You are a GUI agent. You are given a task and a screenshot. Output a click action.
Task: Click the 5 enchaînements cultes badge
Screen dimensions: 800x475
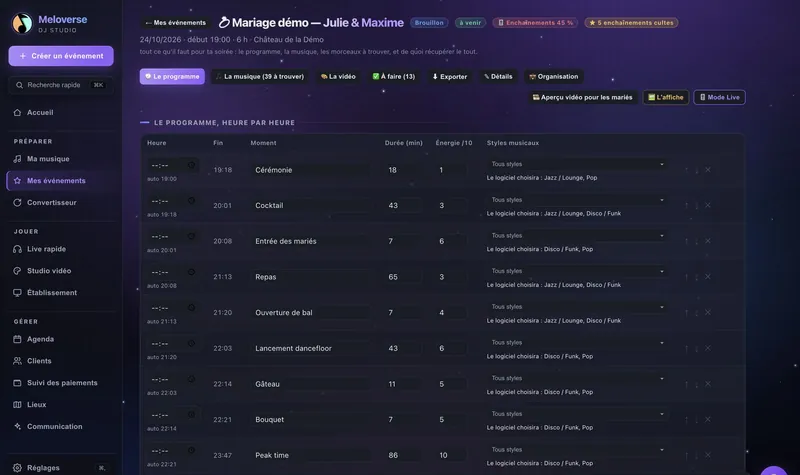pyautogui.click(x=631, y=23)
